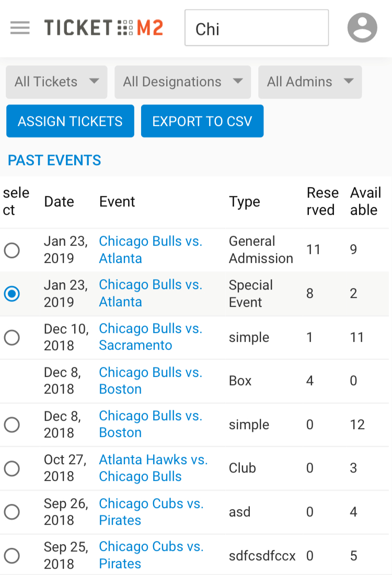Switch to Past Events view

click(54, 160)
